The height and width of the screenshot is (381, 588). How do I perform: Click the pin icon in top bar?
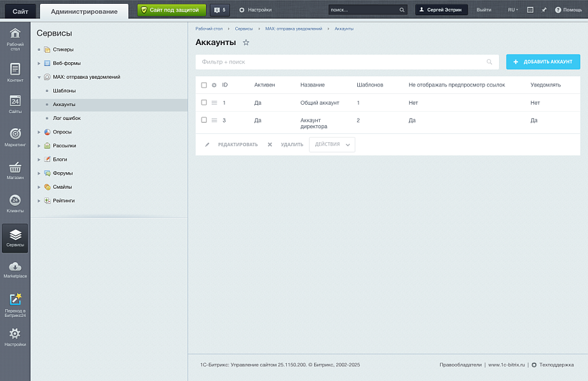point(544,10)
